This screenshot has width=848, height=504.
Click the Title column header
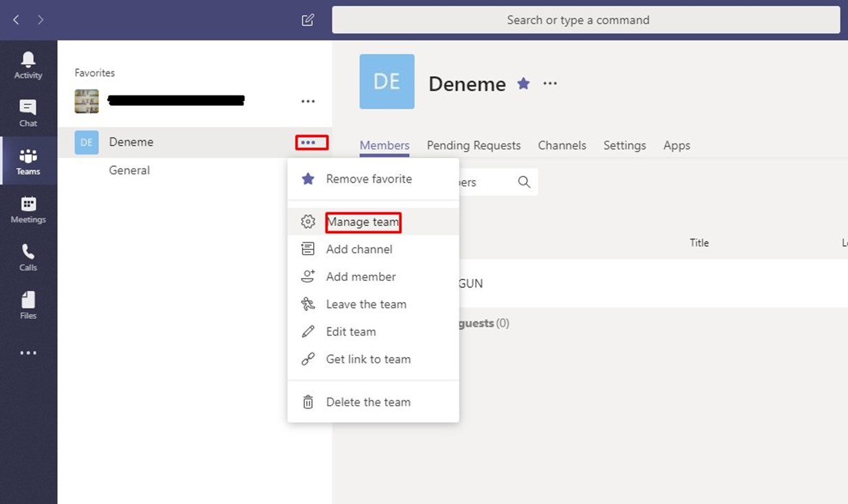click(x=699, y=242)
